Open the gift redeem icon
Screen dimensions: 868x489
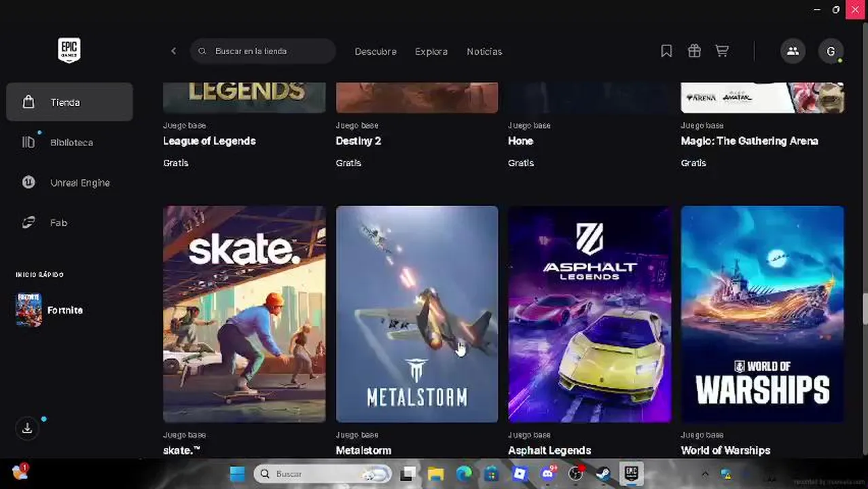click(694, 51)
